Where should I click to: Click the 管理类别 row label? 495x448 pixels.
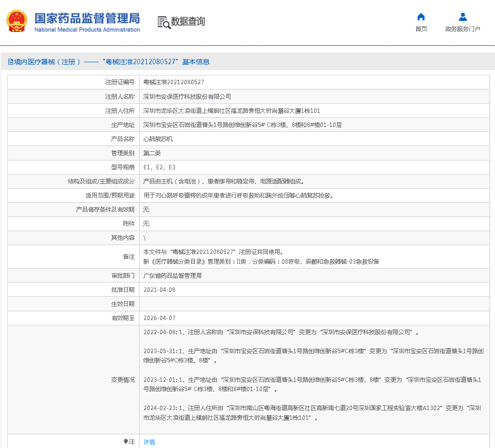click(123, 153)
